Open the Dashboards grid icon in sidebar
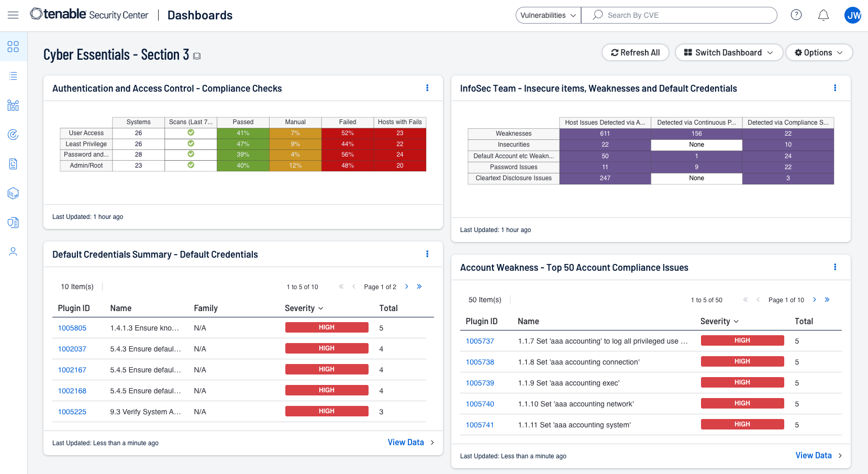The image size is (868, 474). coord(13,47)
